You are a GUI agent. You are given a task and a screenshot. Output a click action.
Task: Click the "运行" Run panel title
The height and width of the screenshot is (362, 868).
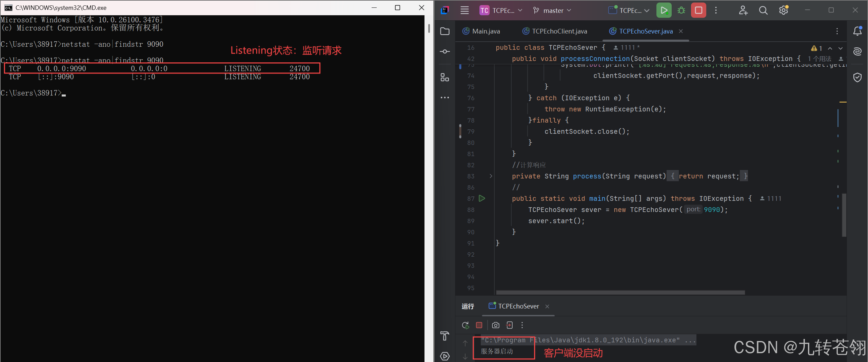(468, 306)
